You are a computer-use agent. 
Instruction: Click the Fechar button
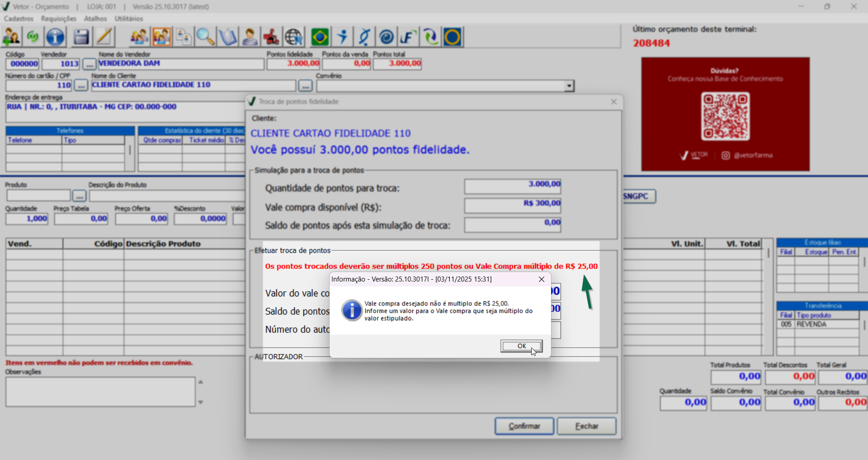coord(586,426)
